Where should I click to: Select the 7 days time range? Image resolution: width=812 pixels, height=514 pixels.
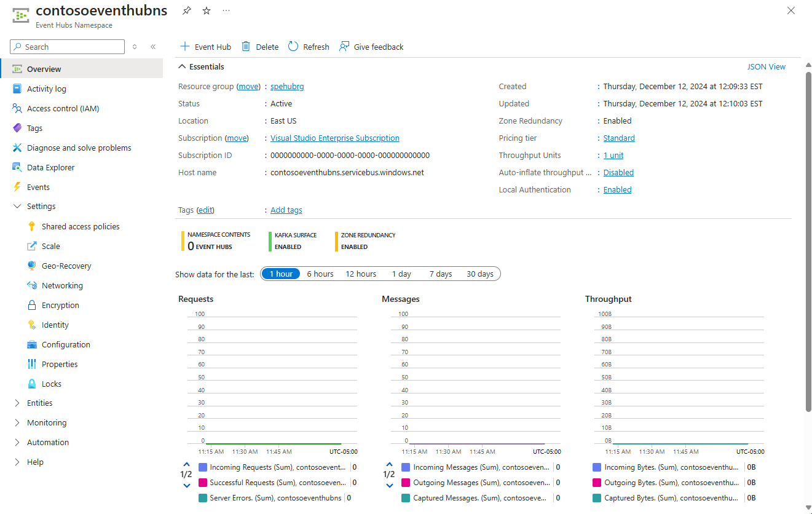coord(440,274)
